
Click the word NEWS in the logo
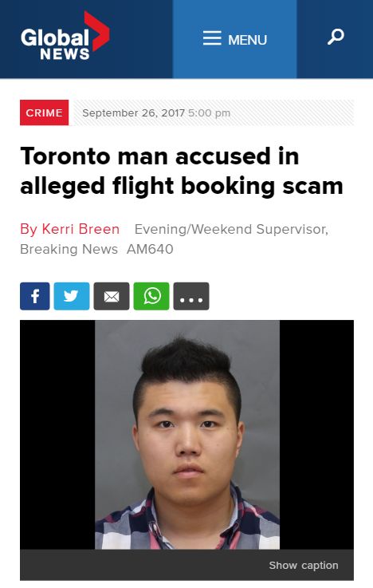pyautogui.click(x=65, y=54)
